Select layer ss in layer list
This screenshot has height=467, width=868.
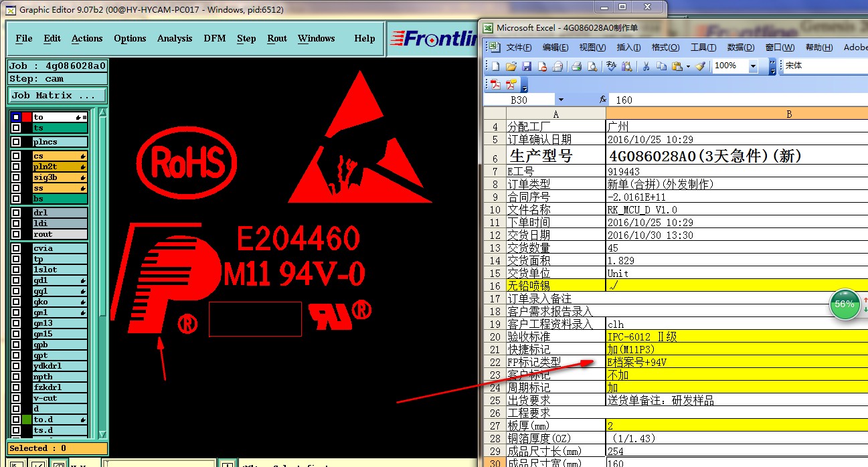tap(60, 188)
